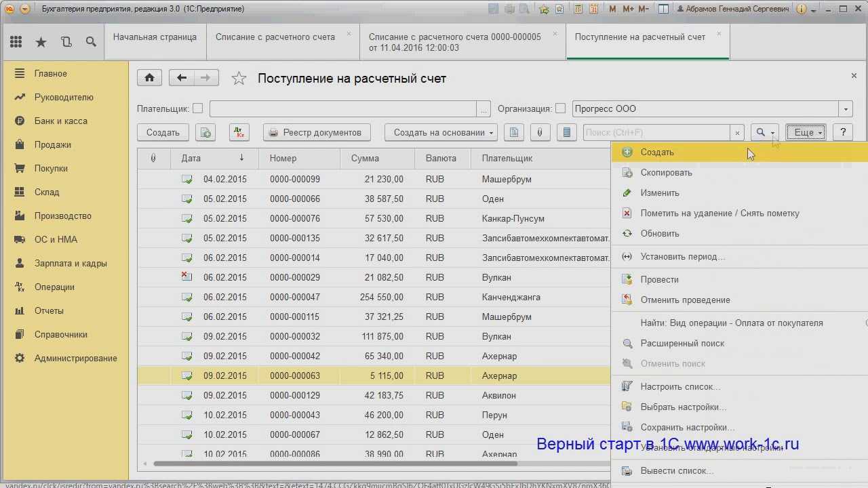The height and width of the screenshot is (488, 868).
Task: Go to home with the house button
Action: pos(149,78)
